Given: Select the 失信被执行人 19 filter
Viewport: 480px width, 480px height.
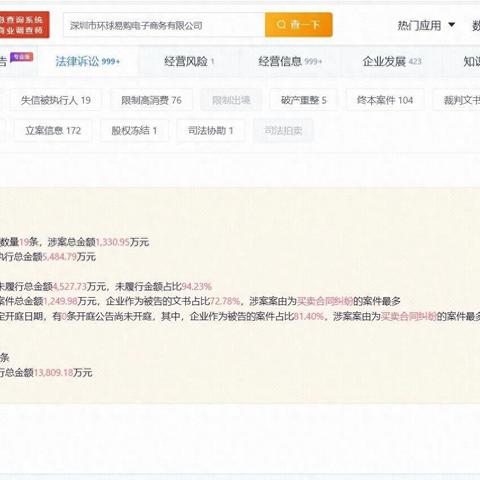Looking at the screenshot, I should pyautogui.click(x=56, y=100).
